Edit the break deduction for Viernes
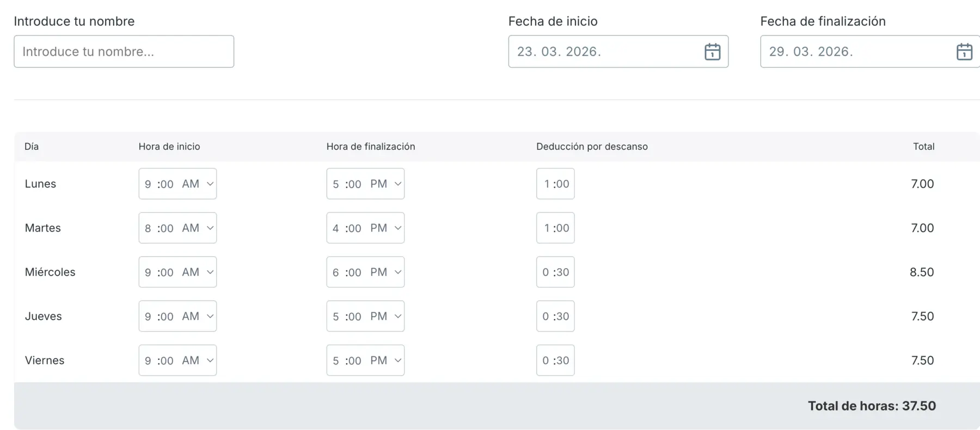 click(555, 360)
